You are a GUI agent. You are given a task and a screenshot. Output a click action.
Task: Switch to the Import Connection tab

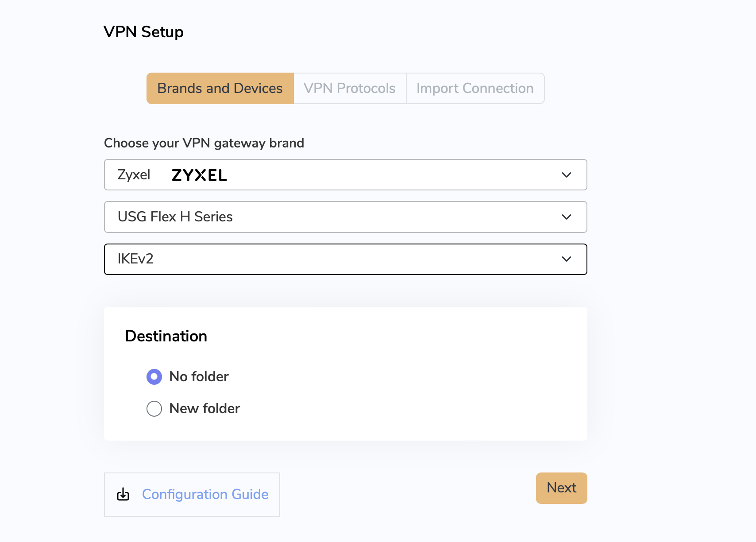[x=475, y=89]
